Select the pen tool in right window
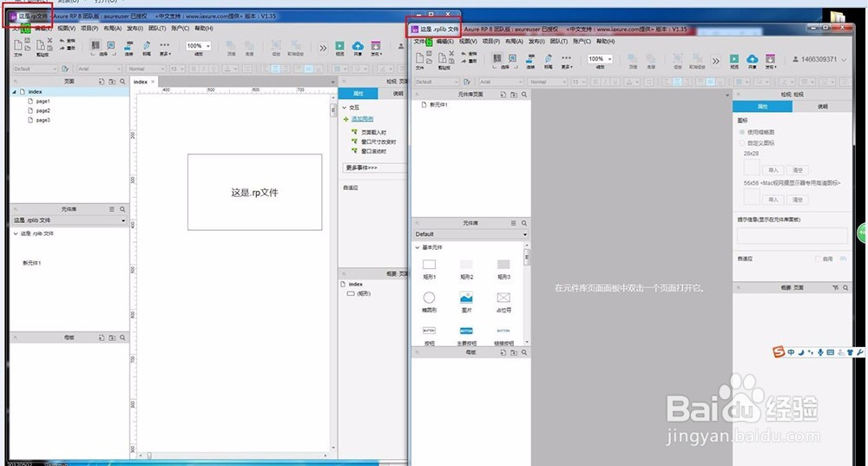This screenshot has height=466, width=868. [x=548, y=59]
